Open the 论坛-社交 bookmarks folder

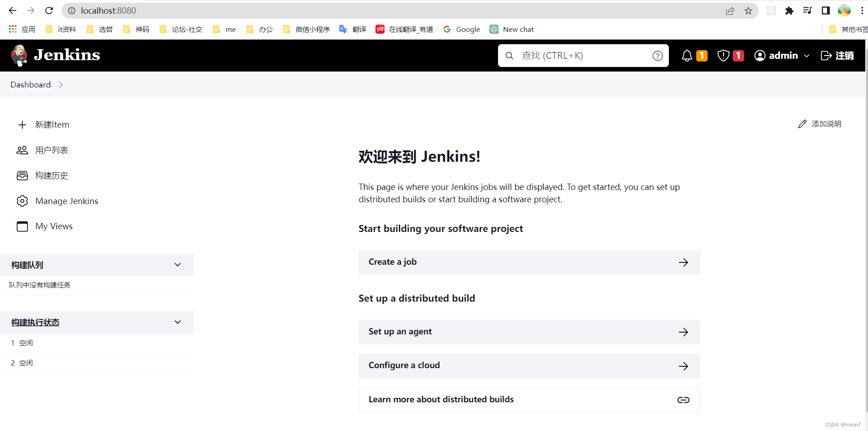181,30
